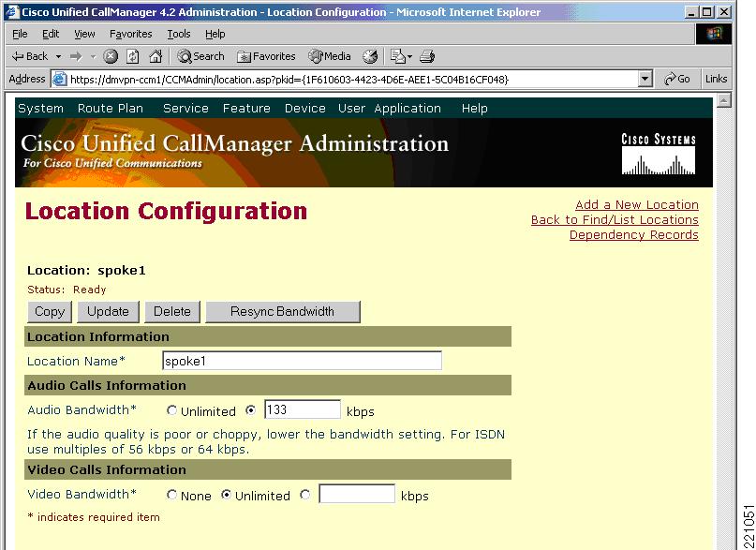The image size is (756, 550).
Task: Open the Application navigation menu
Action: pos(408,109)
